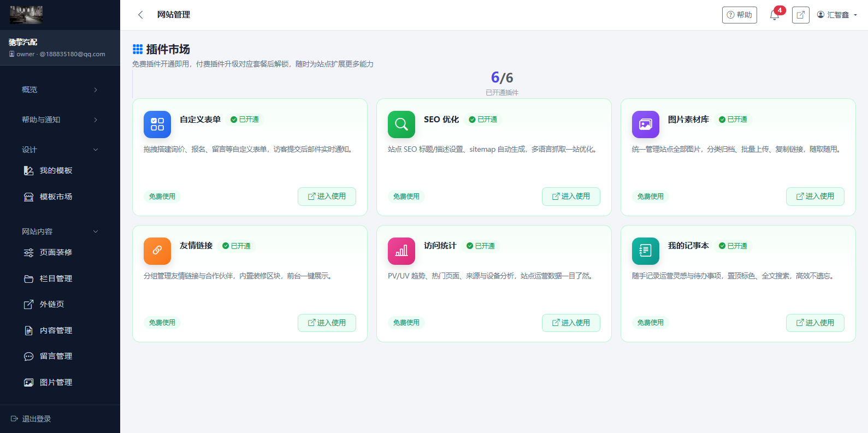Click the back arrow beside 网站管理
868x433 pixels.
140,15
